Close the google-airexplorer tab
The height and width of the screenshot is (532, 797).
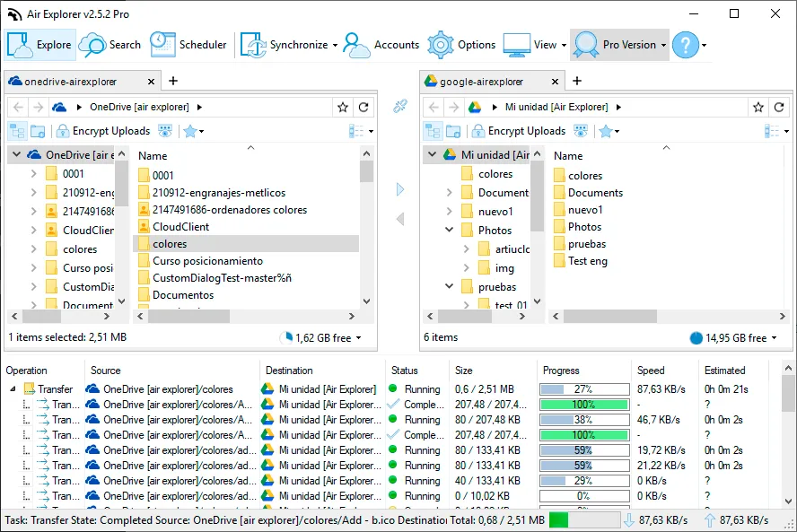coord(555,82)
